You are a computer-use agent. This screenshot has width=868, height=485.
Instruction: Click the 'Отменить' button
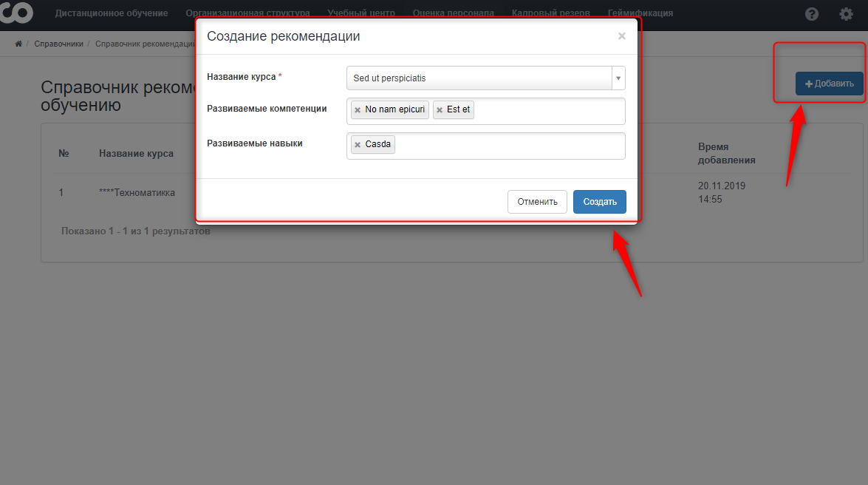point(537,202)
